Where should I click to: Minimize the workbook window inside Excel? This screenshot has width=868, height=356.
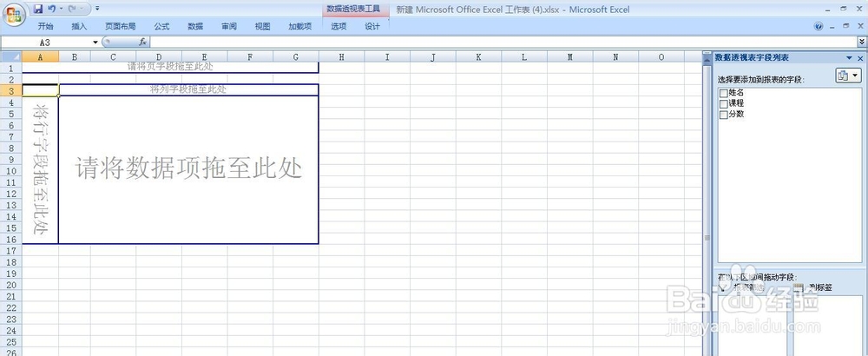pos(832,26)
